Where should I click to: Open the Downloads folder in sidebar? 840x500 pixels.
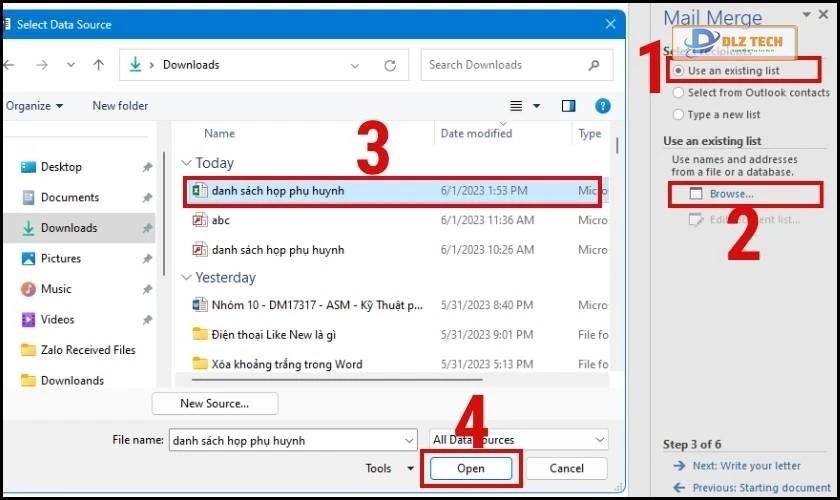69,228
